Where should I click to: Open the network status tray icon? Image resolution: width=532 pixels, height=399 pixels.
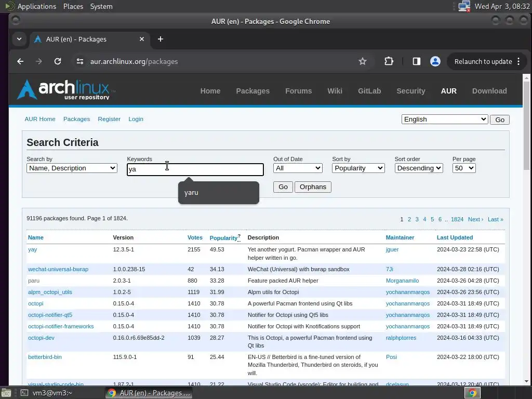[464, 6]
